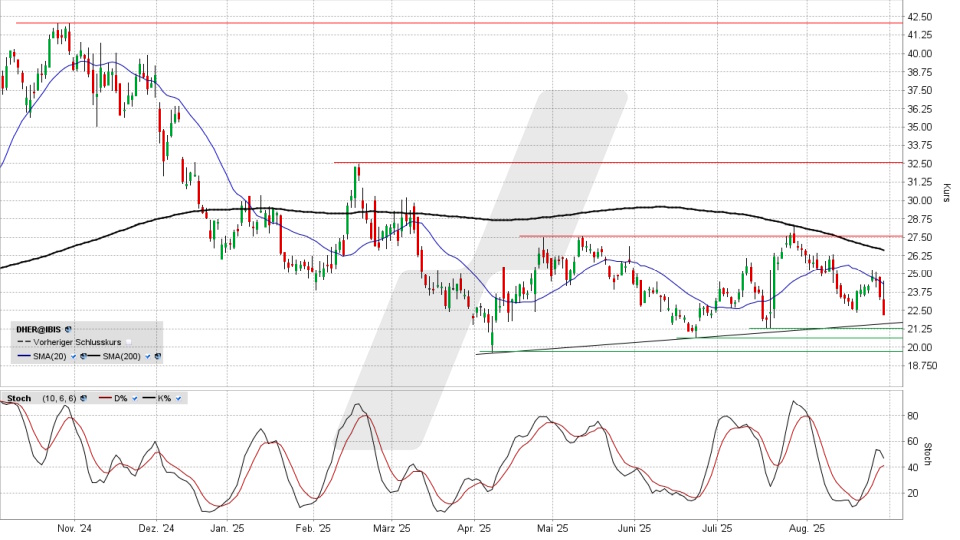Toggle the SMA(20) line visibility checkmark
Image resolution: width=960 pixels, height=540 pixels.
coord(73,356)
